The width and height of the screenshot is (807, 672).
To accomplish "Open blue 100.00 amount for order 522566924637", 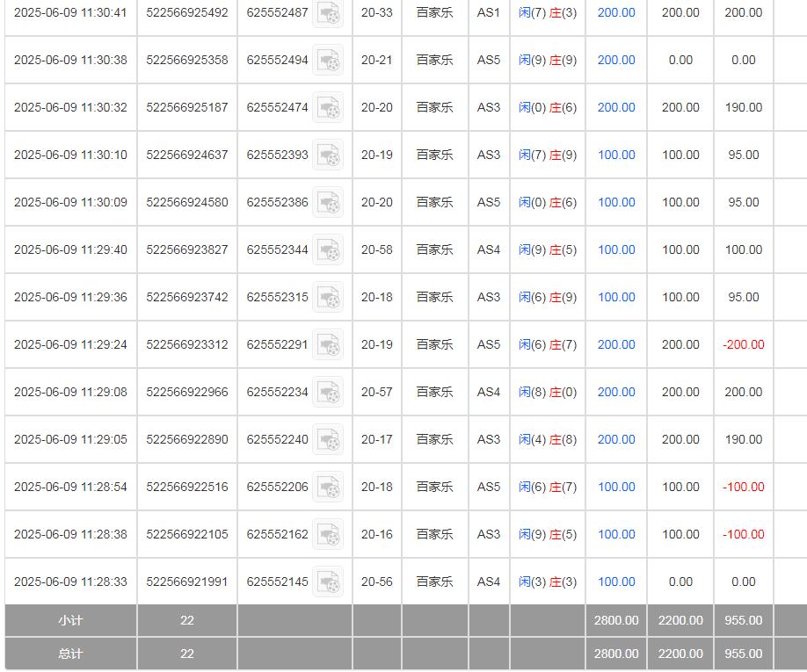I will pyautogui.click(x=616, y=155).
